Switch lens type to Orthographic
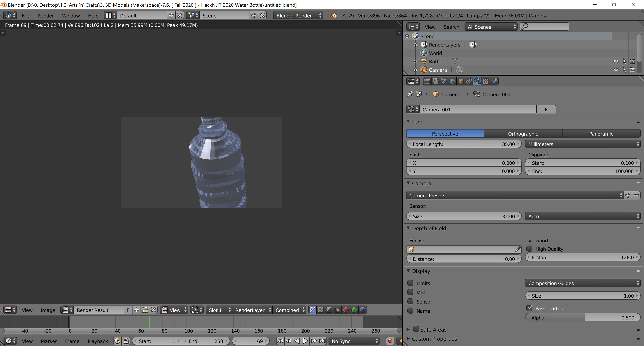644x346 pixels. tap(523, 134)
